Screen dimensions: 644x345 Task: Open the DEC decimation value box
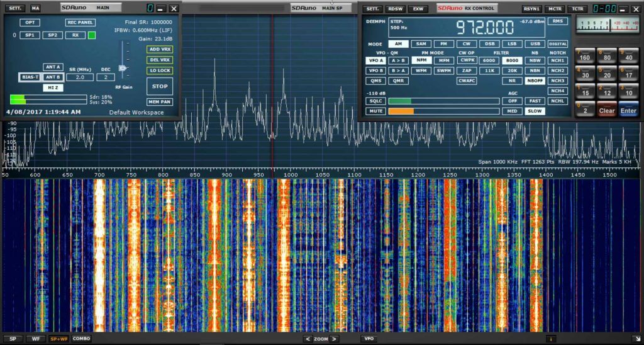[x=105, y=77]
